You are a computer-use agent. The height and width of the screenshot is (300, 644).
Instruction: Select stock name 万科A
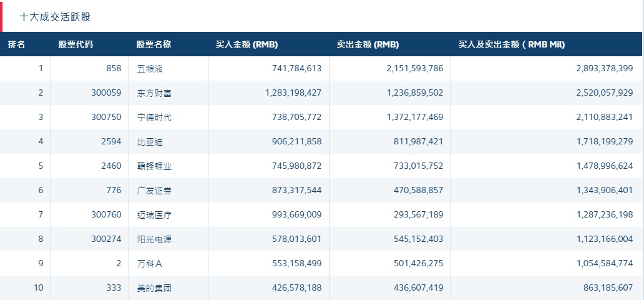150,263
